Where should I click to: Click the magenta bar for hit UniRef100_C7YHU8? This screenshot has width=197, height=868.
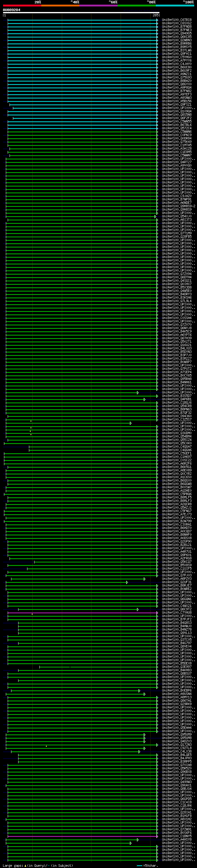82,612
